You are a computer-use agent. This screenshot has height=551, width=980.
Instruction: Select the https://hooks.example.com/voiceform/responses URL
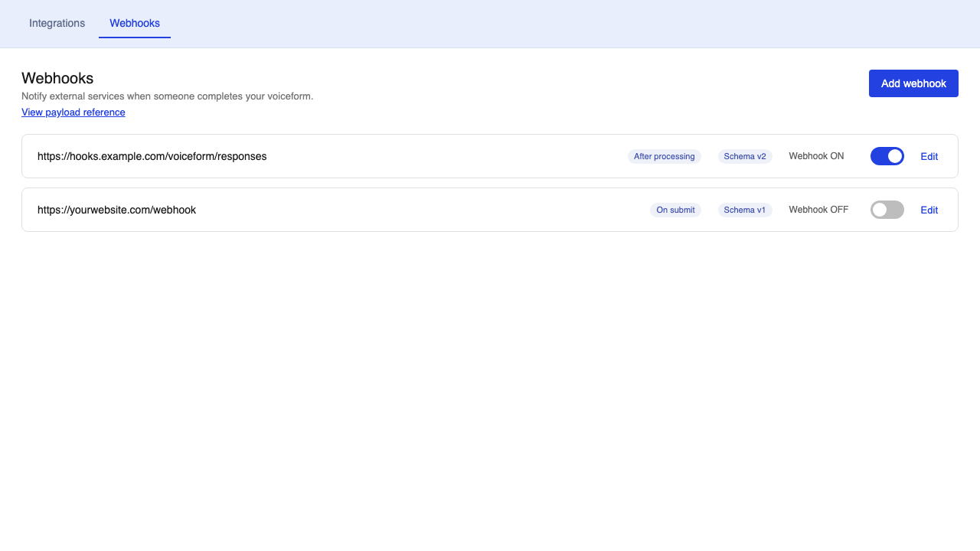click(x=152, y=156)
